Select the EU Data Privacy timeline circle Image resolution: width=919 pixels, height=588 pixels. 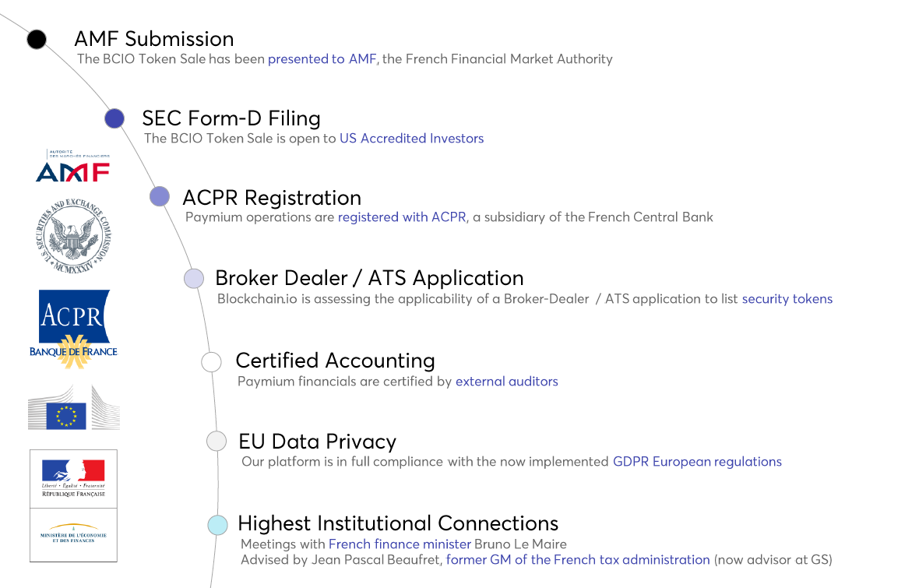tap(217, 442)
